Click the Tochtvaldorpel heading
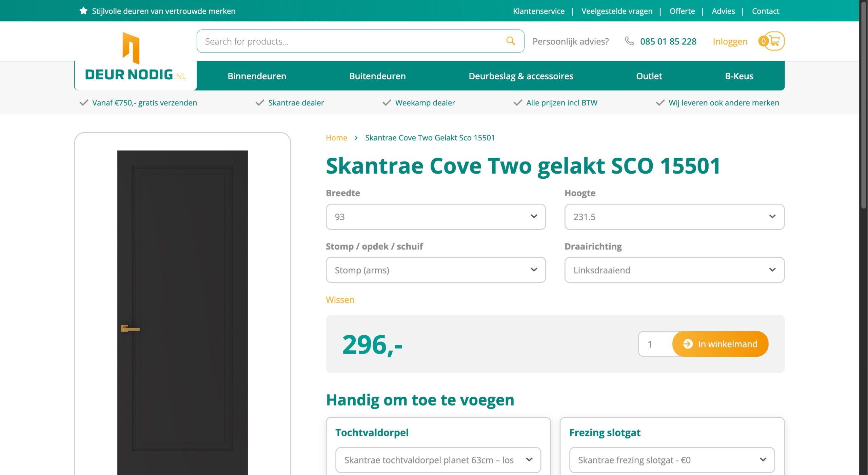The height and width of the screenshot is (475, 868). coord(372,432)
